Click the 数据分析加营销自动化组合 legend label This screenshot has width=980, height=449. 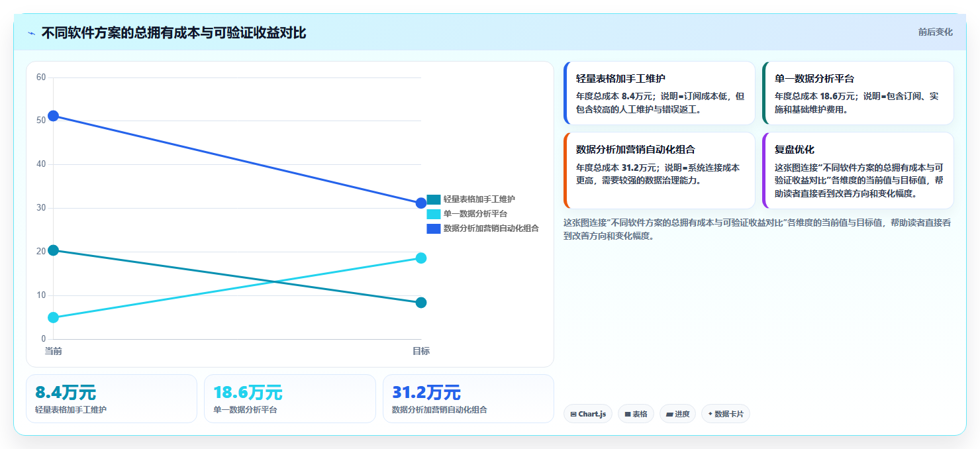[x=491, y=228]
